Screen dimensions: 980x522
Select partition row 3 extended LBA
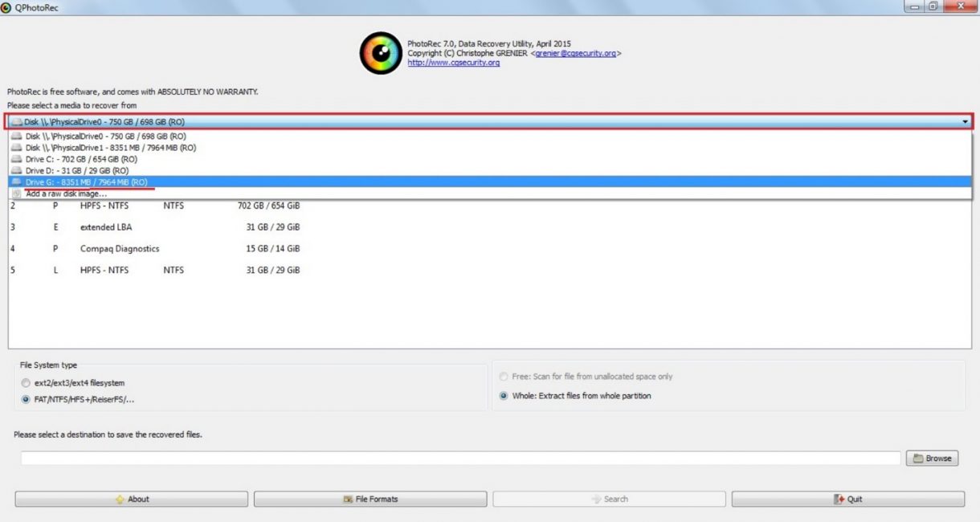click(x=490, y=227)
